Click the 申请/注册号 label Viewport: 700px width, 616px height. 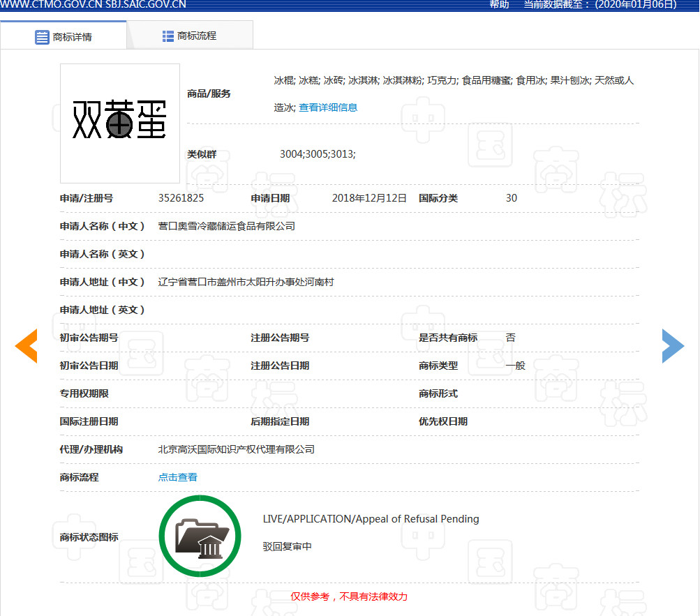coord(87,198)
